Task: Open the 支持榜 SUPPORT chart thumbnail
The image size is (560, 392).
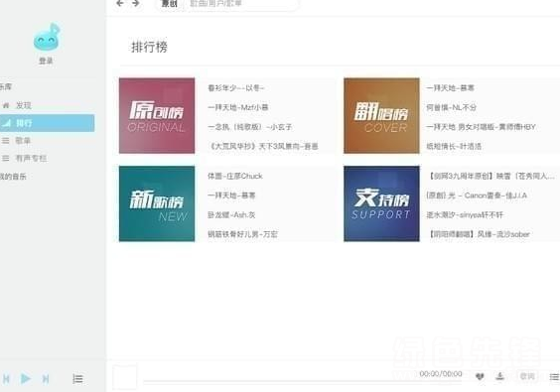Action: (x=381, y=203)
